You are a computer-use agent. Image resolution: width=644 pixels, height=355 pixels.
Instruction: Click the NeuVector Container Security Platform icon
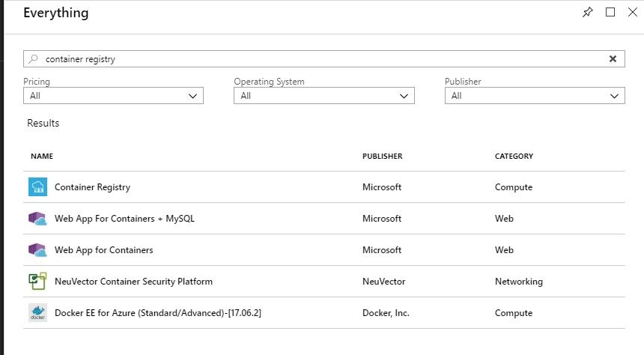coord(37,282)
